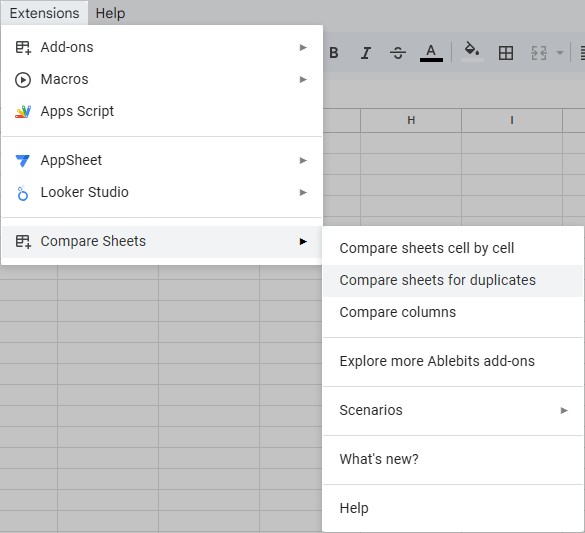Click the Looker Studio logo icon
Screen dimensions: 585x533
23,193
